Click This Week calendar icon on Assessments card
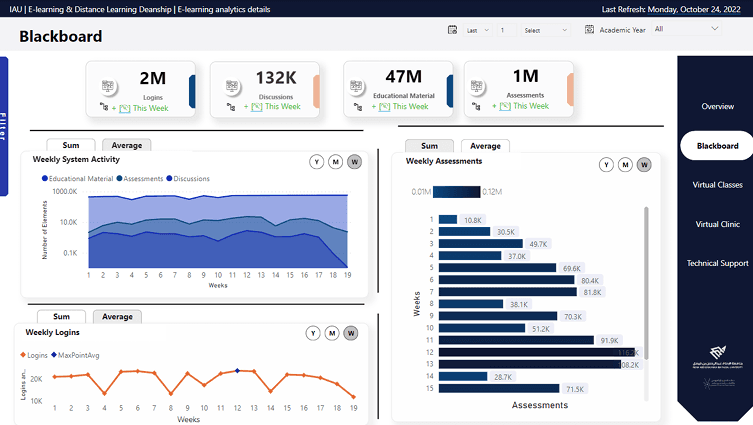 (x=505, y=106)
